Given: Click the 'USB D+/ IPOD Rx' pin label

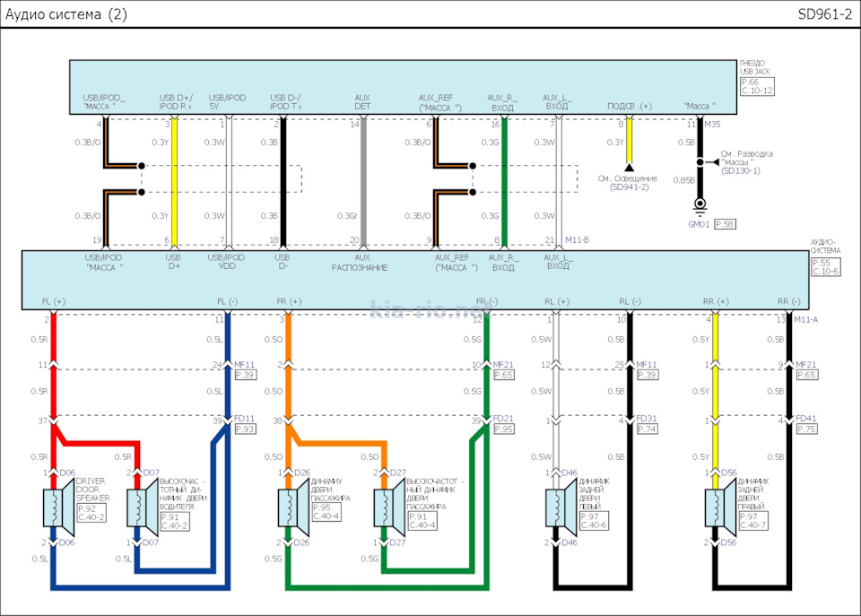Looking at the screenshot, I should [x=176, y=102].
